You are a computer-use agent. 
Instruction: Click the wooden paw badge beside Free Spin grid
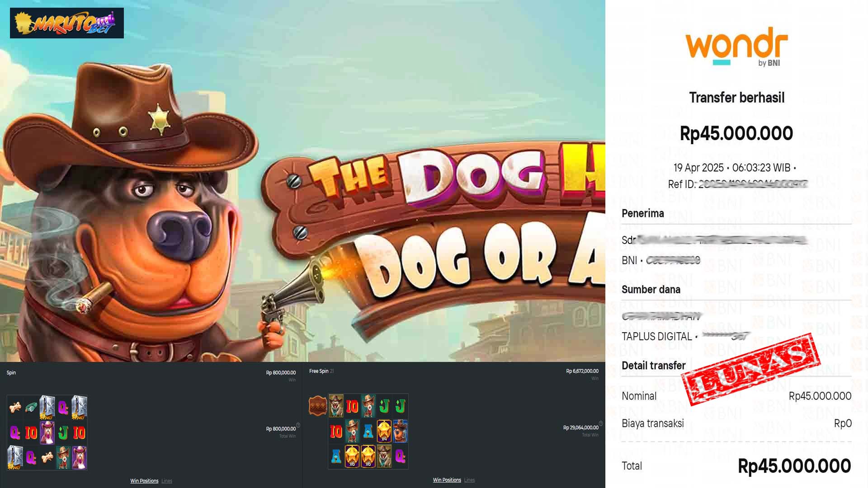point(318,405)
